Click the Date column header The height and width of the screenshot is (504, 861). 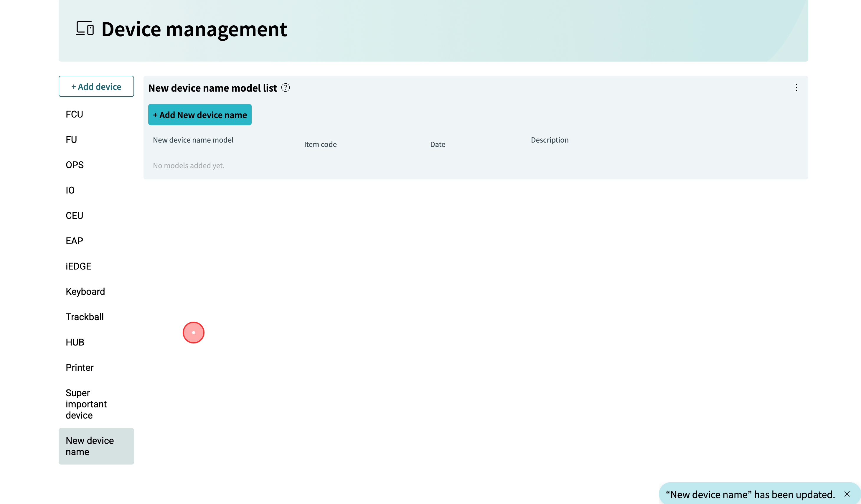437,144
